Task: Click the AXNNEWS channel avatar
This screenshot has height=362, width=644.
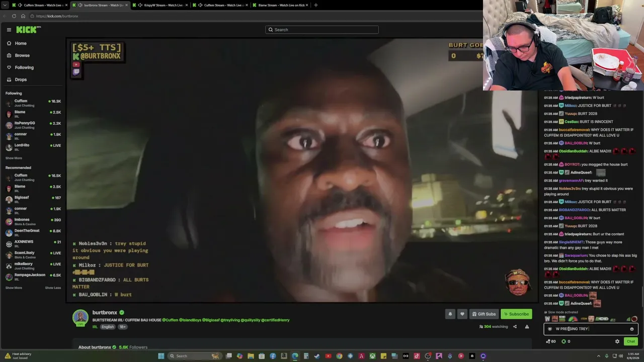Action: (9, 244)
